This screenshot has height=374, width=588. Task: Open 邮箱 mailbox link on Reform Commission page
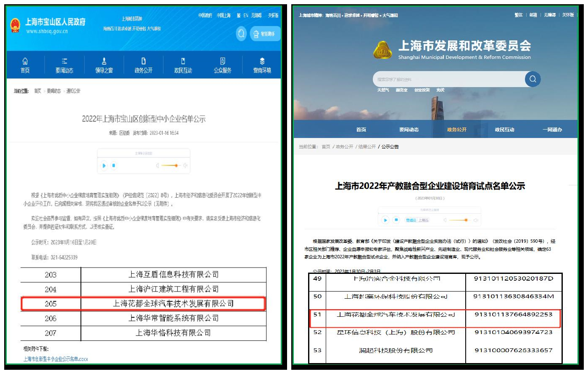(x=533, y=15)
